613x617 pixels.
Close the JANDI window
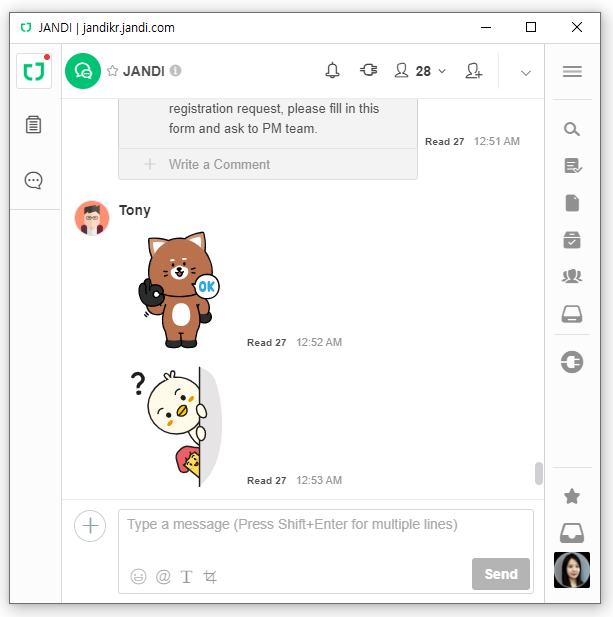577,27
